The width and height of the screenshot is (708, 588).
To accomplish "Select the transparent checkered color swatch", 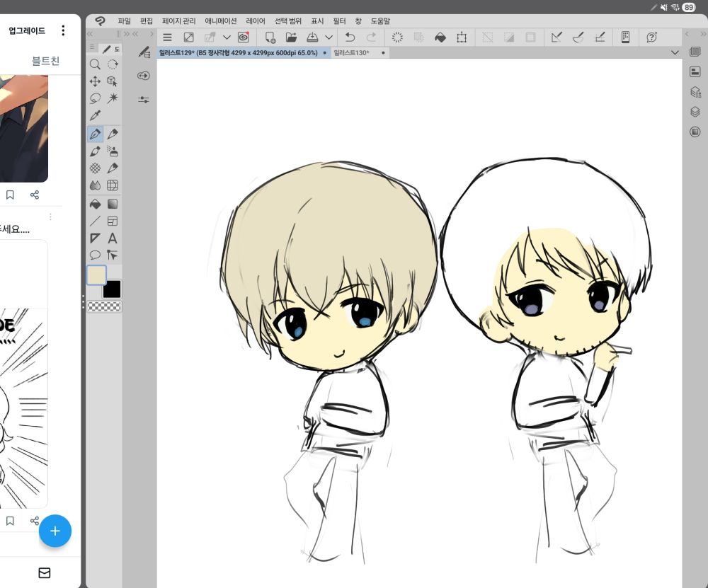I will 104,307.
